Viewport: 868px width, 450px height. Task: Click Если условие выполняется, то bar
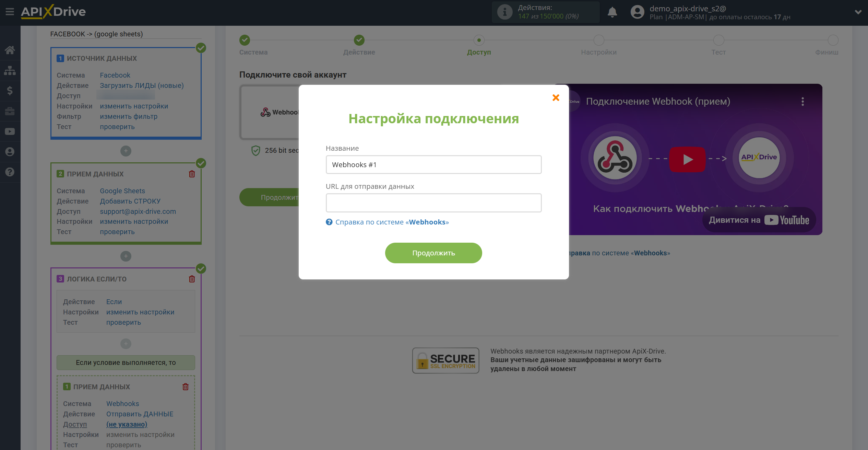point(126,362)
